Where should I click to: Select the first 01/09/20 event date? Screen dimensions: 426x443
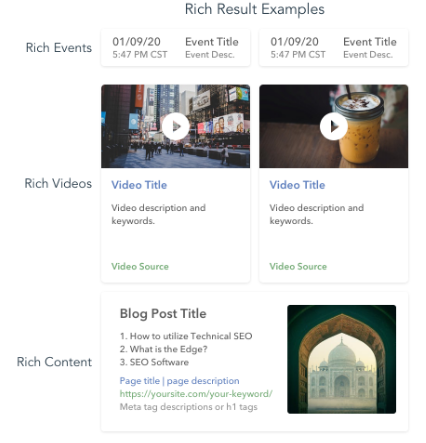136,42
